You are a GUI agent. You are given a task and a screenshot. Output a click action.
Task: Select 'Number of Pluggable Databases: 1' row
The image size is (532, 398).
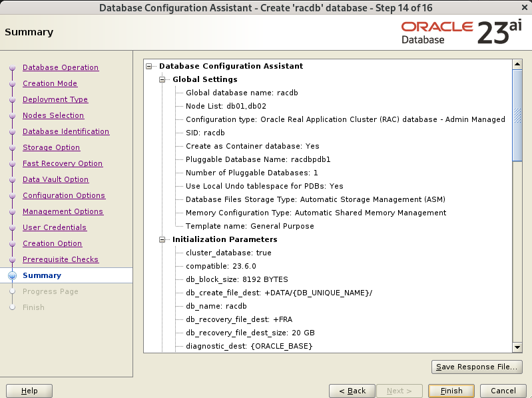252,173
